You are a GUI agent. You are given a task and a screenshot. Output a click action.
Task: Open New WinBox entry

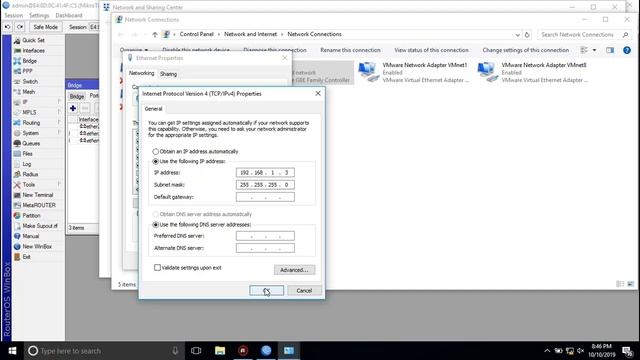tap(37, 247)
